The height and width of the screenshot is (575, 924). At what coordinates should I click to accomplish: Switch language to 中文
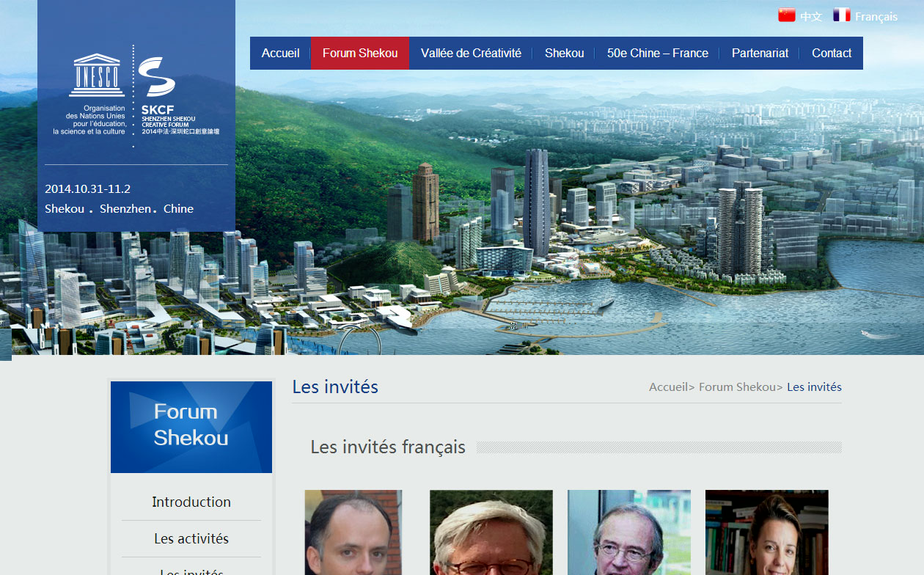point(811,16)
